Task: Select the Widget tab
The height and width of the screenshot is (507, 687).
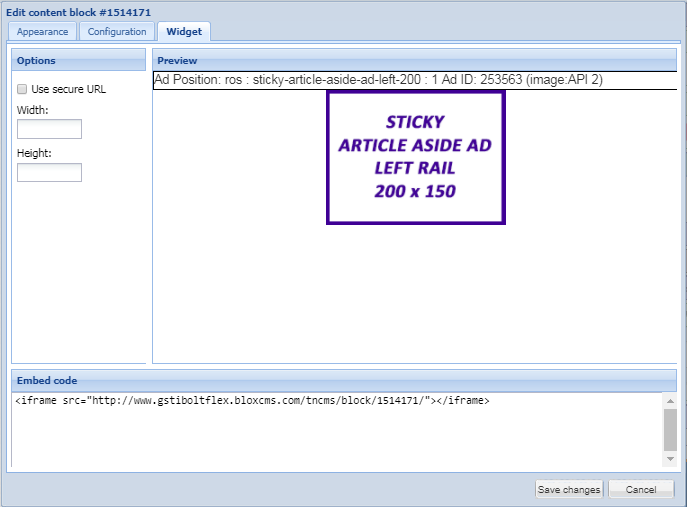Action: (x=184, y=32)
